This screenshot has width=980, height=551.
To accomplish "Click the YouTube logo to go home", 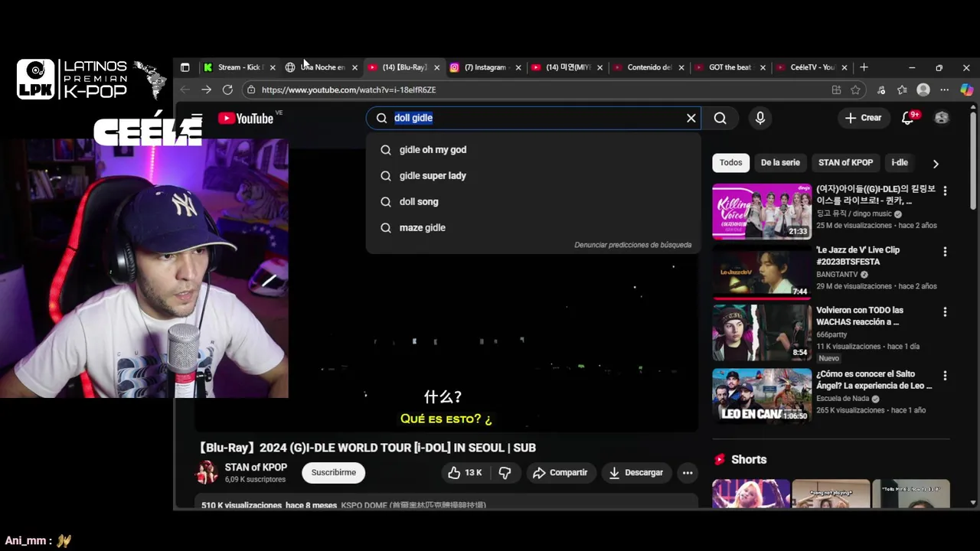I will (245, 118).
